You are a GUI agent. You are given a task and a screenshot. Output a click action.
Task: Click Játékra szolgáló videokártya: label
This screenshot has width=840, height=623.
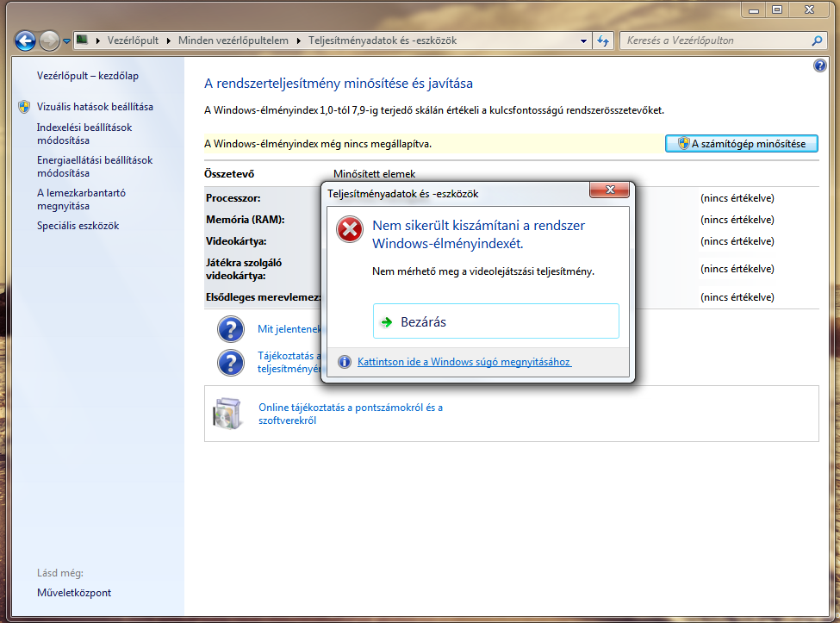(244, 270)
